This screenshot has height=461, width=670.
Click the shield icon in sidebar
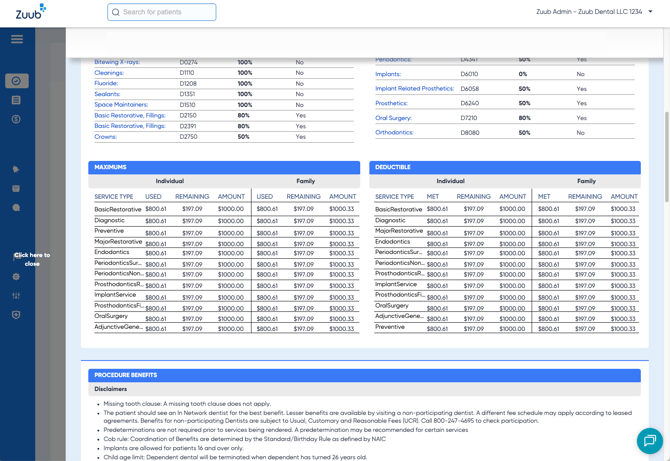pyautogui.click(x=16, y=315)
